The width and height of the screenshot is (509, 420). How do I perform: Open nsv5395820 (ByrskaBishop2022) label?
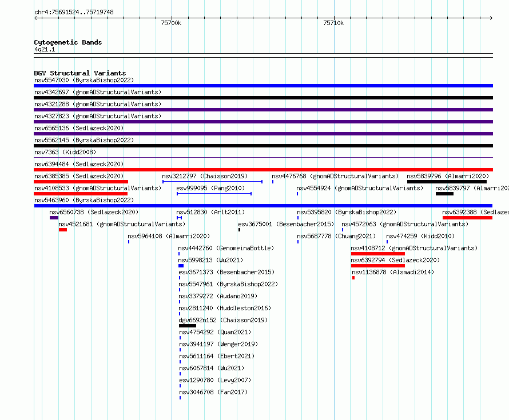coord(347,212)
